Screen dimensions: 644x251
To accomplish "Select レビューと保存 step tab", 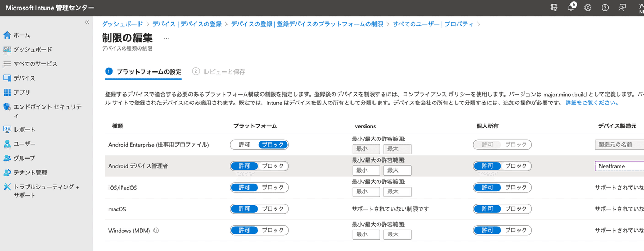I will coord(219,71).
